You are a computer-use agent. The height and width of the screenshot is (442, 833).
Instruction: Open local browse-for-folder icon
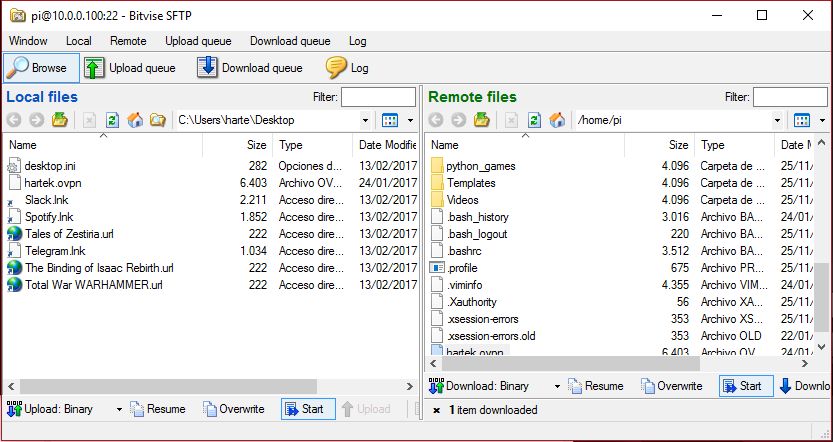click(157, 120)
